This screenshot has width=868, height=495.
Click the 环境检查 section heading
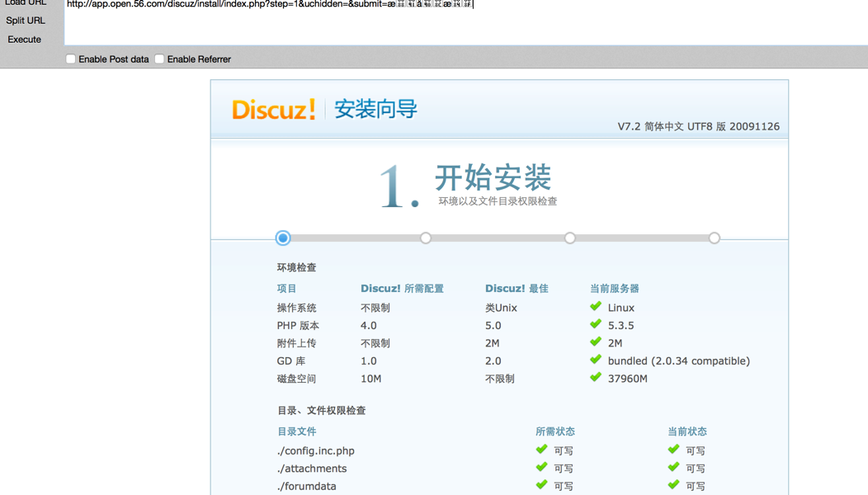click(297, 267)
